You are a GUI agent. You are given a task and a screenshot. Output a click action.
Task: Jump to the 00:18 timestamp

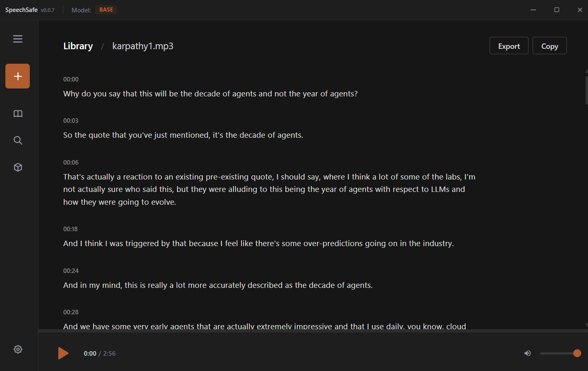pos(70,229)
